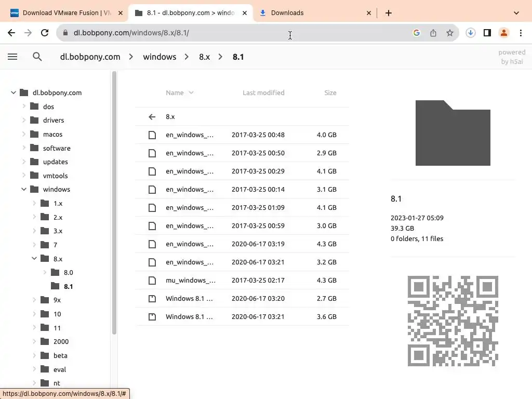Open the Chrome three-dot menu
The width and height of the screenshot is (532, 399).
click(x=521, y=33)
